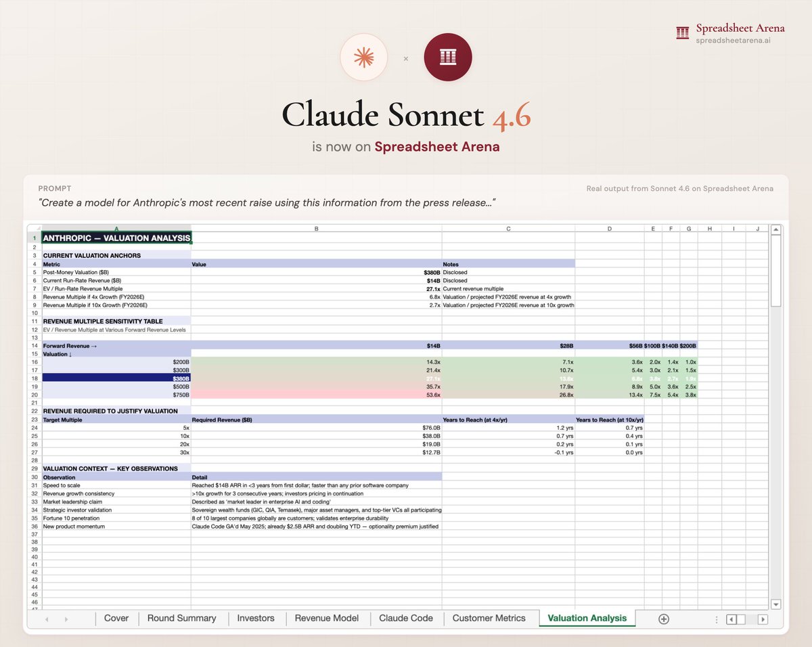The height and width of the screenshot is (647, 812).
Task: Select column B header
Action: click(317, 229)
